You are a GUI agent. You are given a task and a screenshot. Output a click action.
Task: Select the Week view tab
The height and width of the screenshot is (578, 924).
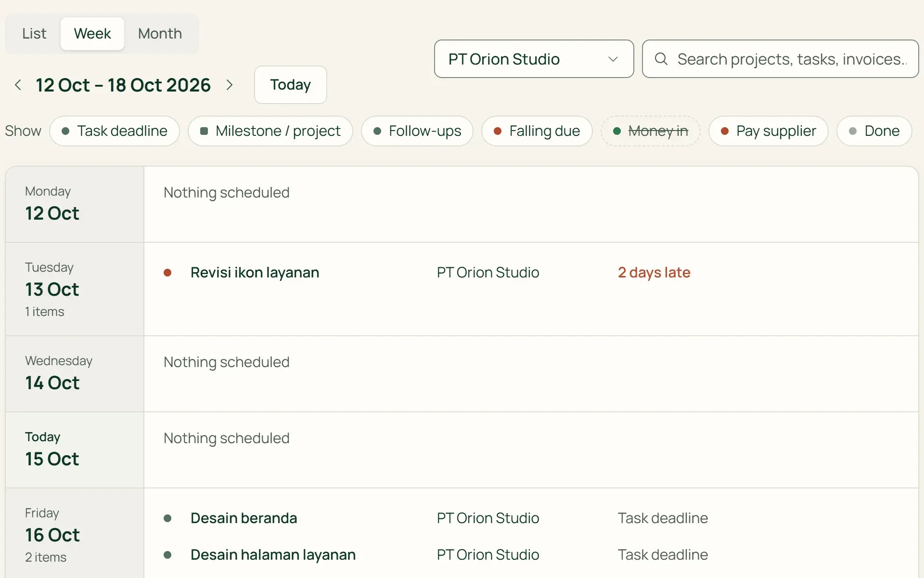(x=92, y=34)
